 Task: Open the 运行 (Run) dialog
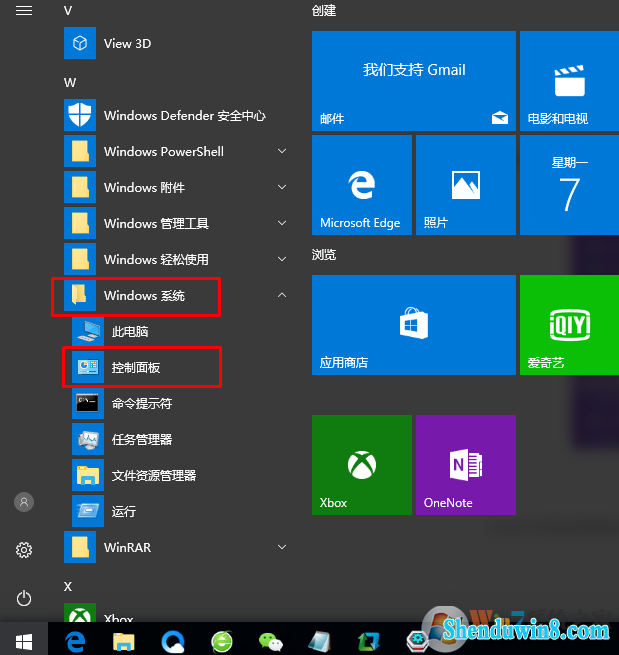tap(180, 511)
